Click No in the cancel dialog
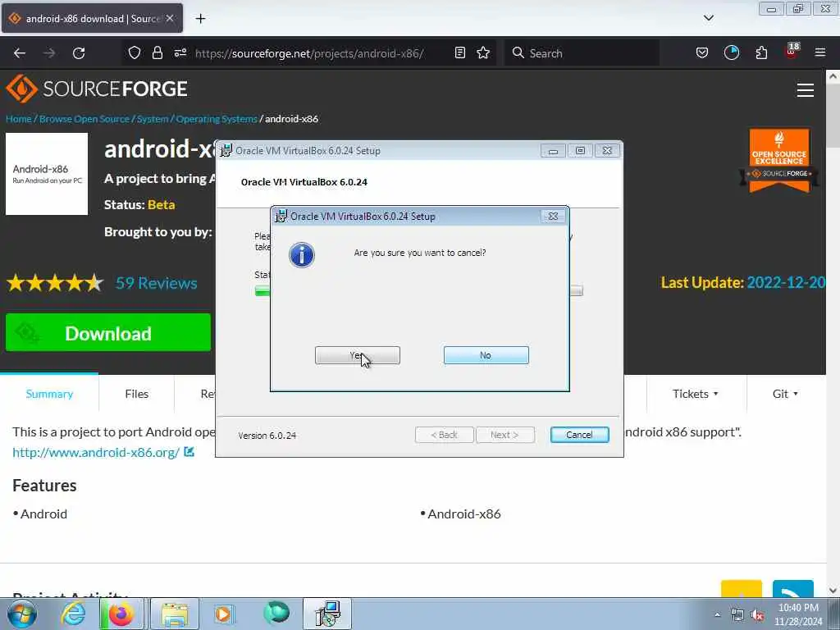840x630 pixels. tap(486, 355)
